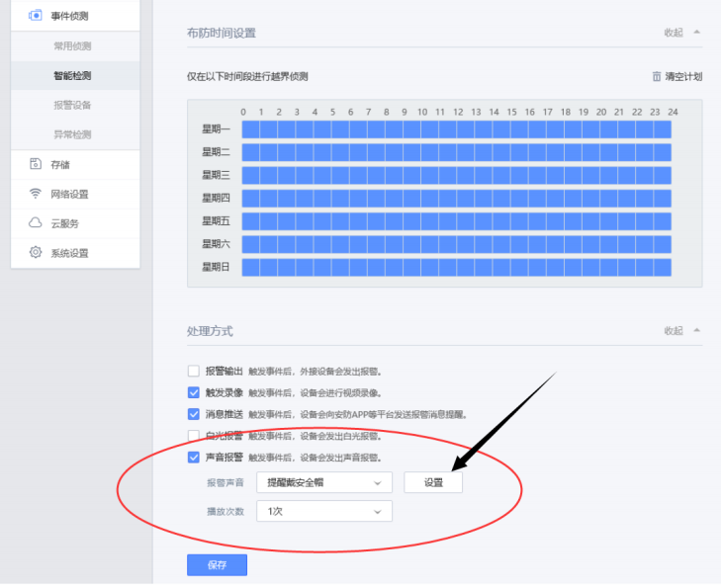Click 收起 link for 处理方式
This screenshot has width=724, height=588.
[x=676, y=332]
